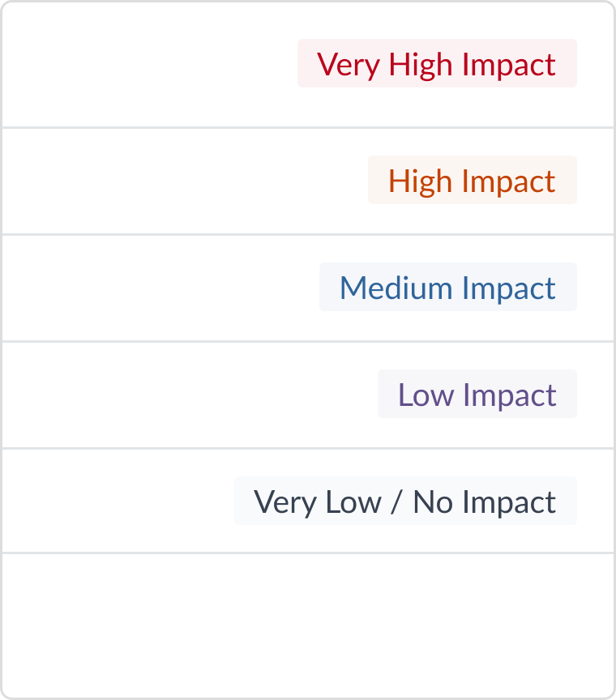Viewport: 616px width, 700px height.
Task: Click blank space left of Very High Impact badge
Action: [146, 65]
